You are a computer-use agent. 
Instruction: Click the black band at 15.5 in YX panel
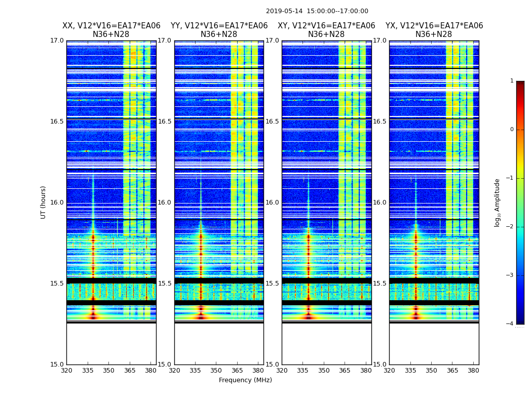point(434,280)
